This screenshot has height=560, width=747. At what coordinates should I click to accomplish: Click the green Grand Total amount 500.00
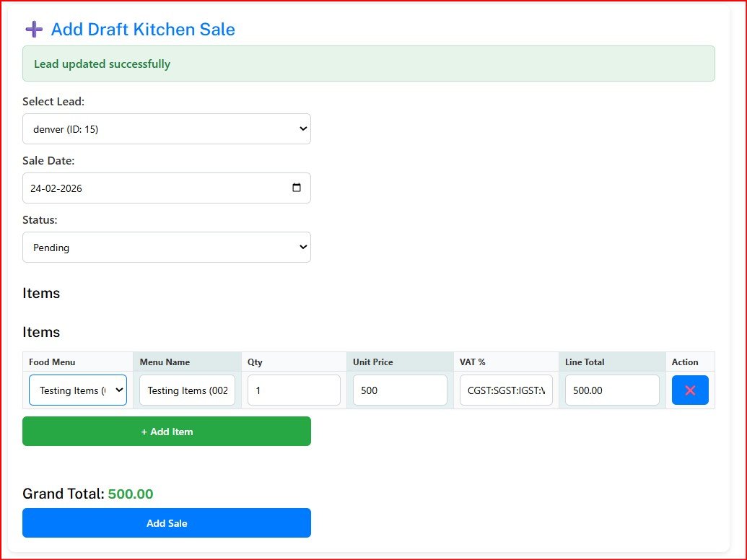tap(131, 494)
